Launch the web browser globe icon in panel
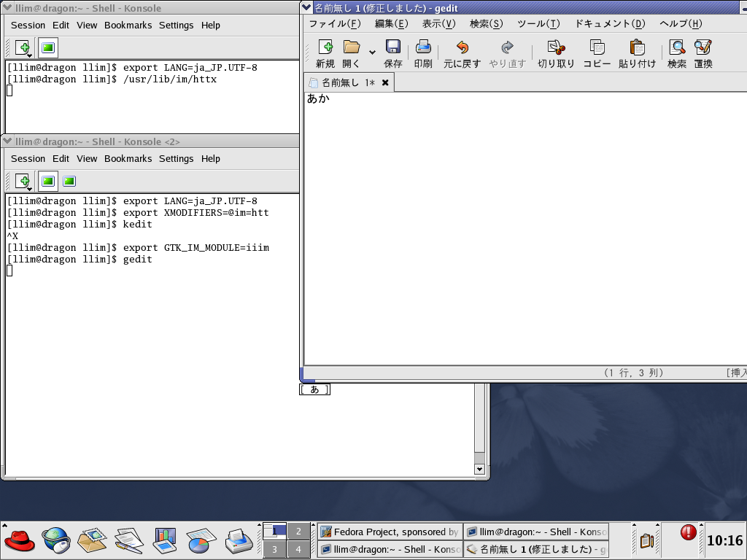The width and height of the screenshot is (747, 560). tap(55, 541)
